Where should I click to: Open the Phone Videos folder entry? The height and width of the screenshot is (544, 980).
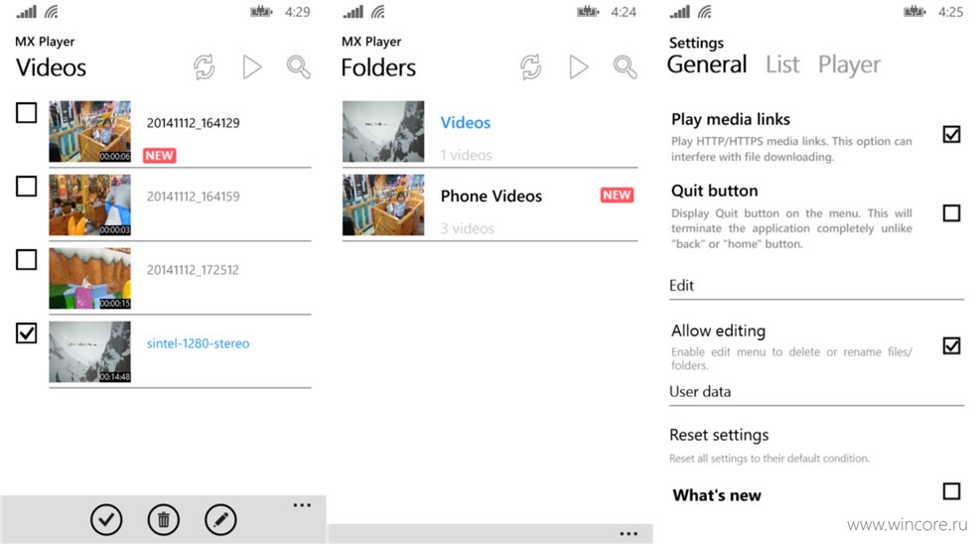(491, 197)
